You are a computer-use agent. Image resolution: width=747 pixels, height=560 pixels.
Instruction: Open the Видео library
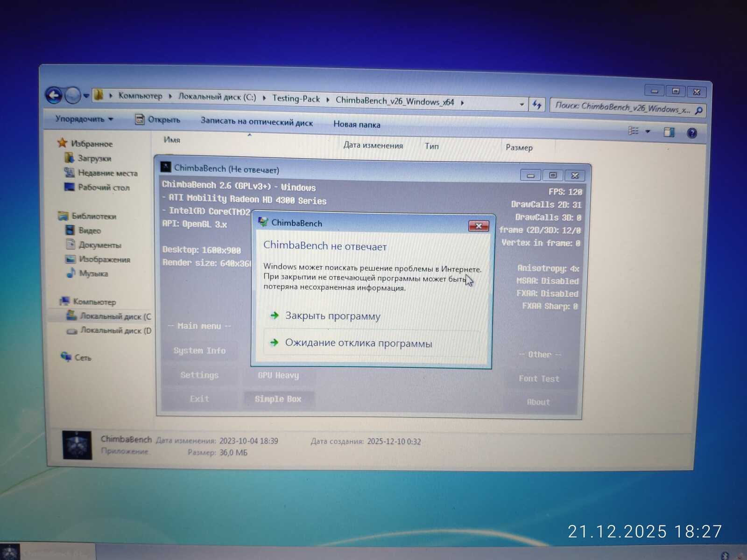[x=84, y=231]
